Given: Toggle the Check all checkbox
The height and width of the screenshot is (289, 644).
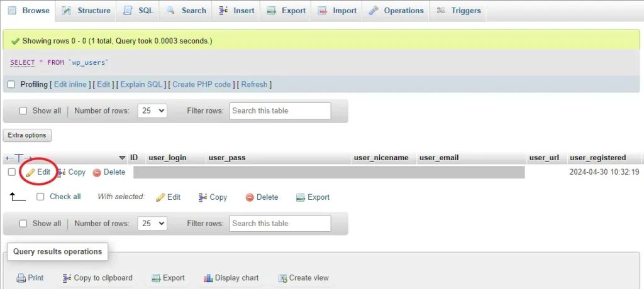Looking at the screenshot, I should 40,197.
